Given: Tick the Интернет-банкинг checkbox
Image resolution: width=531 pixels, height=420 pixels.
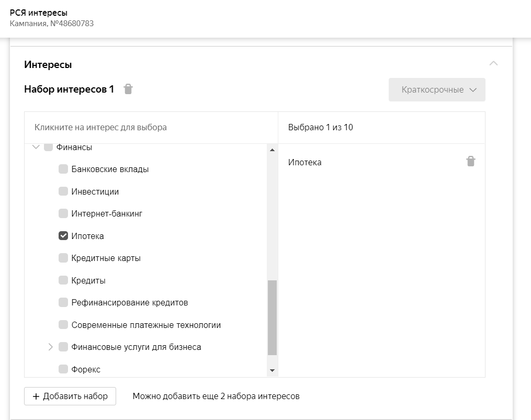Looking at the screenshot, I should point(63,214).
